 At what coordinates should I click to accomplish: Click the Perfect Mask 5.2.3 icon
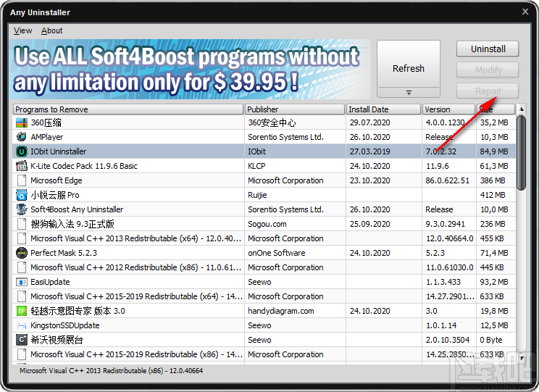[22, 253]
